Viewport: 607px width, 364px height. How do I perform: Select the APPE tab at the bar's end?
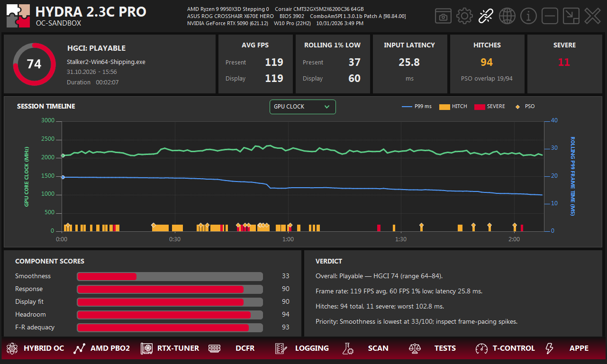click(x=579, y=348)
